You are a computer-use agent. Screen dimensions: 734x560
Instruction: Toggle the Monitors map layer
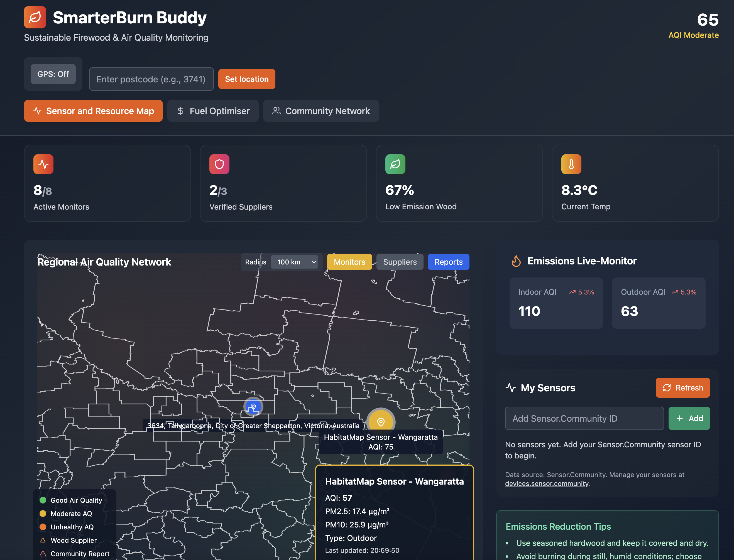[x=349, y=262]
